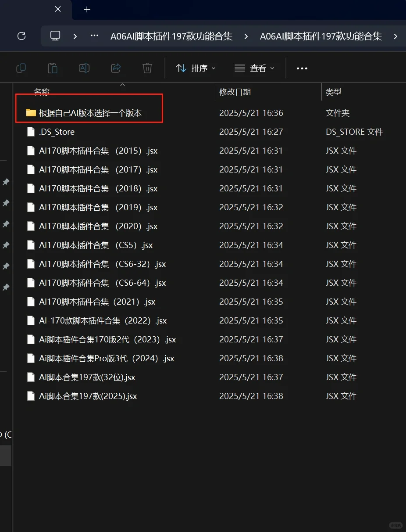This screenshot has width=406, height=532.
Task: Toggle the sort direction arrow above 名称
Action: click(123, 85)
